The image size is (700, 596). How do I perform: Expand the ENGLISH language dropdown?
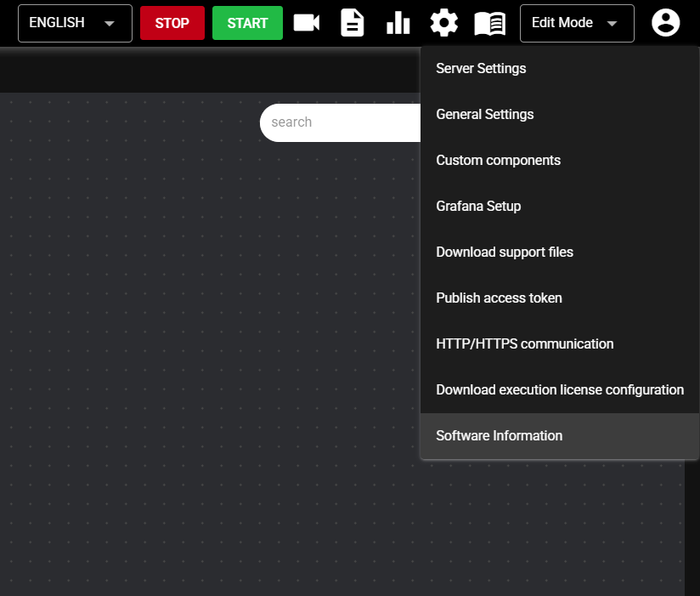[x=75, y=23]
